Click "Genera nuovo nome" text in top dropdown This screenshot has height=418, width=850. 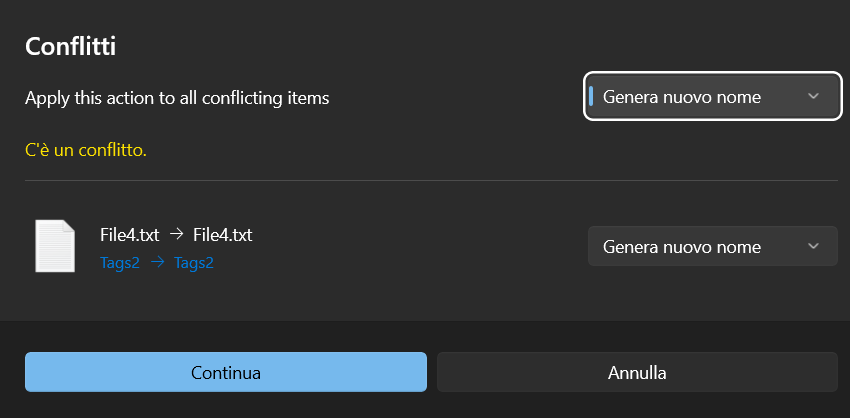(682, 97)
